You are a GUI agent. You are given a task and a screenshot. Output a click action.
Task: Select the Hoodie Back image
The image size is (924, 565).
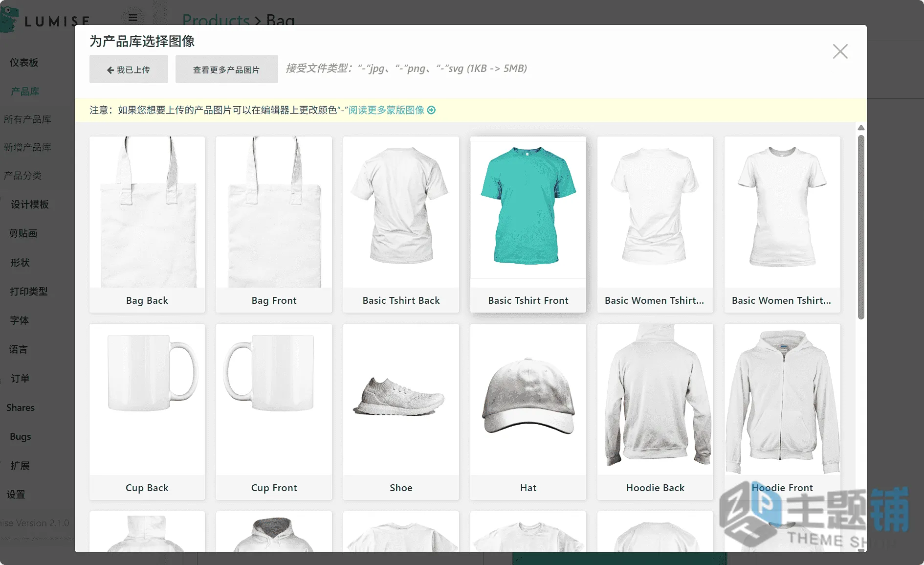[x=655, y=399]
